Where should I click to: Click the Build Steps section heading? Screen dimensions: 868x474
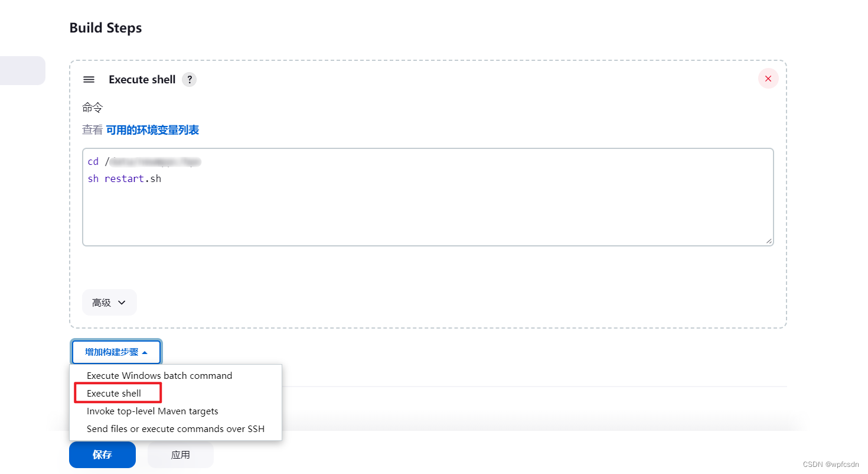pos(105,28)
